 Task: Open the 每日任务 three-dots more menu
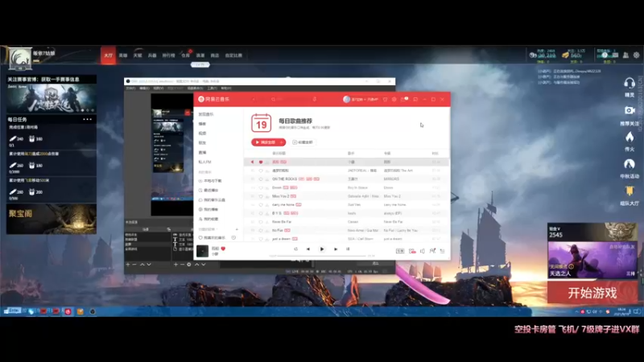pyautogui.click(x=88, y=119)
